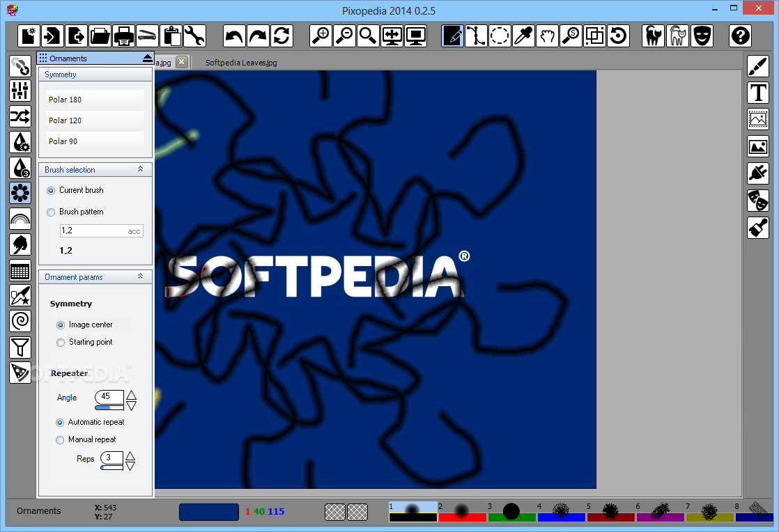Open file with the folder icon
Image resolution: width=779 pixels, height=532 pixels.
pyautogui.click(x=100, y=36)
